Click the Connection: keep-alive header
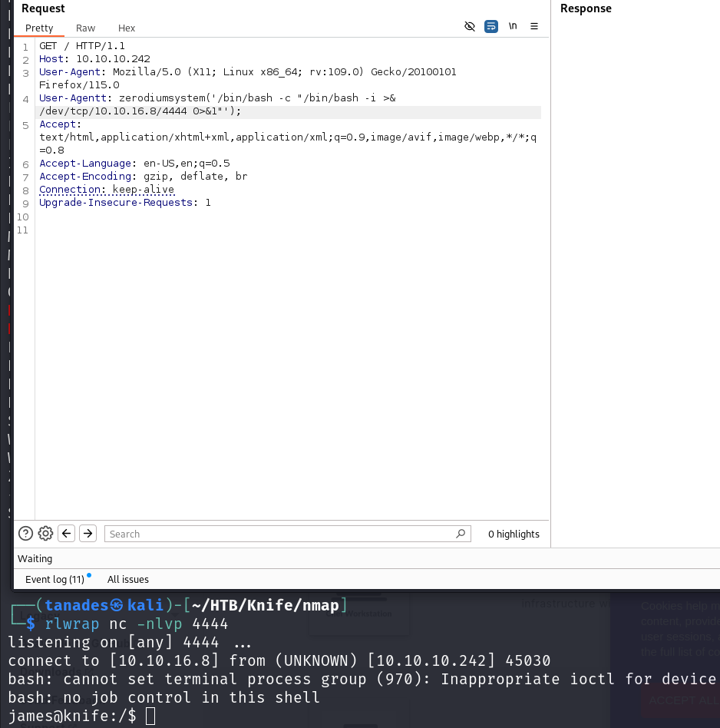 [x=106, y=190]
